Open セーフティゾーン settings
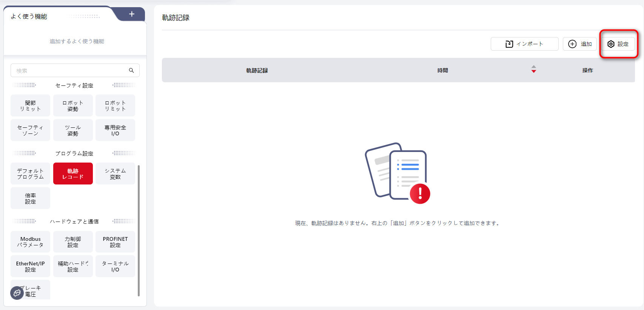The image size is (644, 310). pos(30,130)
